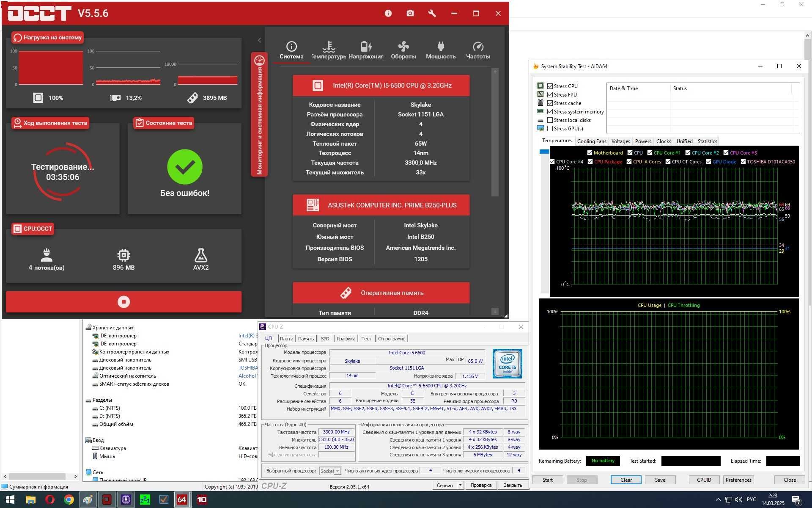Open Windows Start menu
Image resolution: width=812 pixels, height=508 pixels.
(x=10, y=500)
